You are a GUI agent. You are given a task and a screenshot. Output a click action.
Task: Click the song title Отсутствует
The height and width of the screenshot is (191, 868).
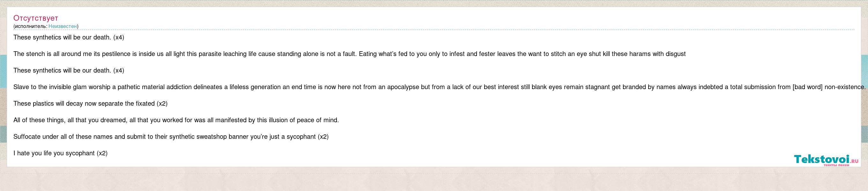pyautogui.click(x=36, y=18)
